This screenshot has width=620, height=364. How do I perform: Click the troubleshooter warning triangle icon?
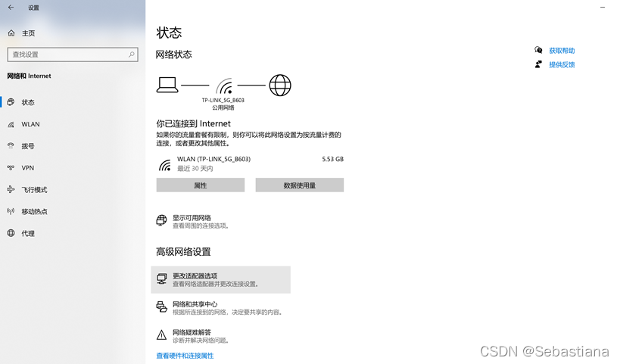[x=161, y=335]
